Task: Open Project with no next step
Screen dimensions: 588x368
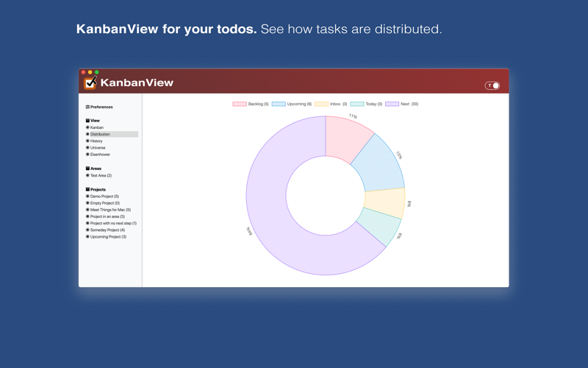Action: click(x=113, y=224)
